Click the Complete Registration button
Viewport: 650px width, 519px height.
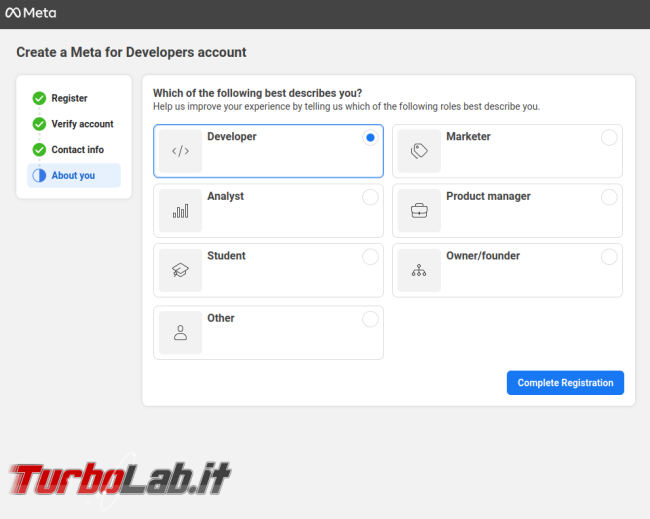coord(565,383)
